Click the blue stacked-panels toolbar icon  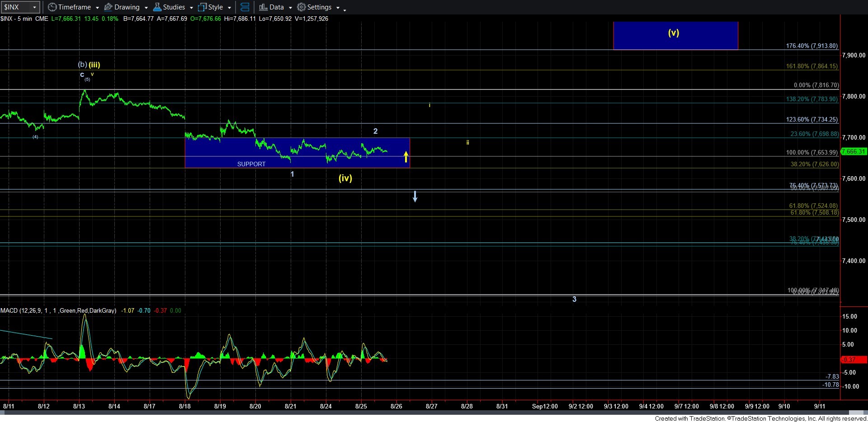coord(245,7)
